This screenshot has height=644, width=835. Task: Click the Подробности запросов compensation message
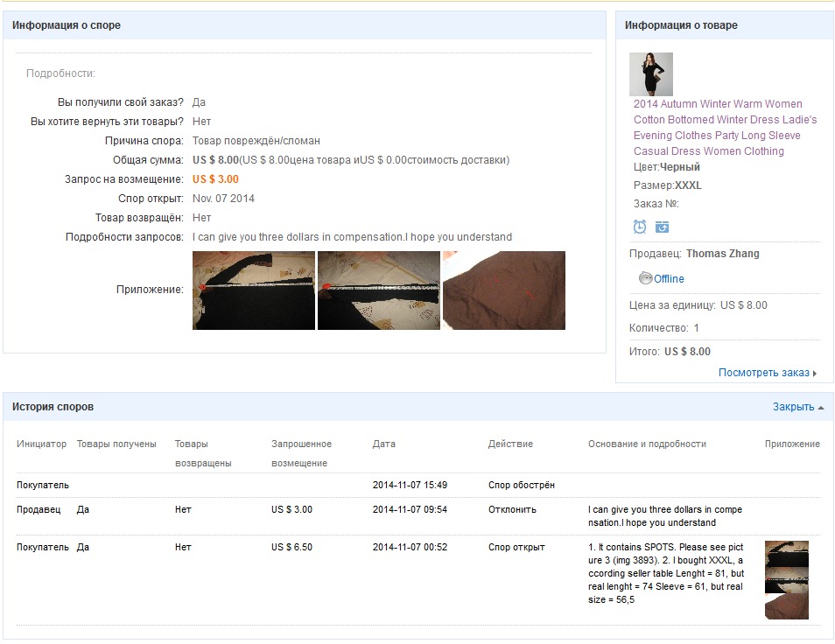coord(352,237)
